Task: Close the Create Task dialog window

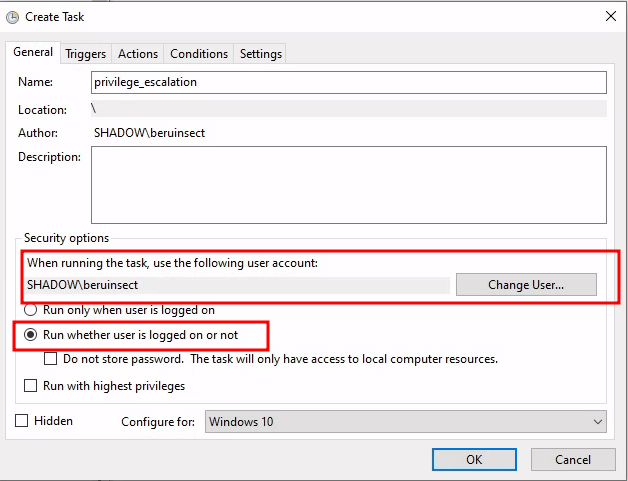Action: pyautogui.click(x=610, y=16)
